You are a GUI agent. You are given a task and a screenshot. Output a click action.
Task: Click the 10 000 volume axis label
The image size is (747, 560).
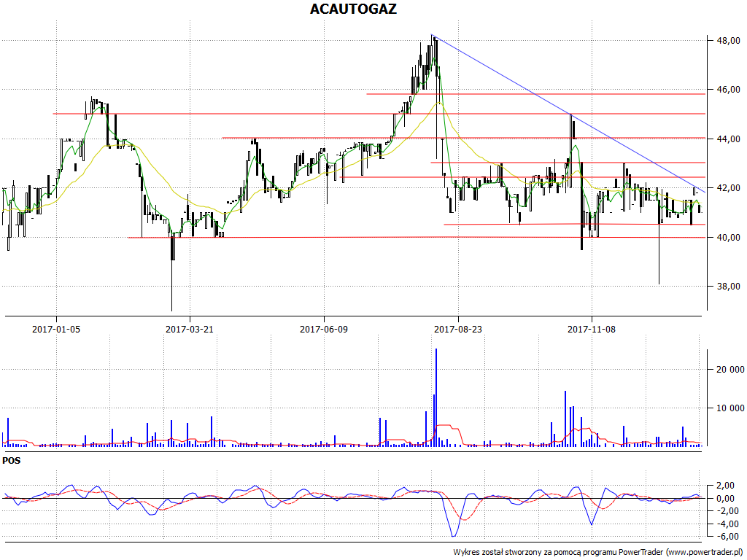[x=730, y=408]
